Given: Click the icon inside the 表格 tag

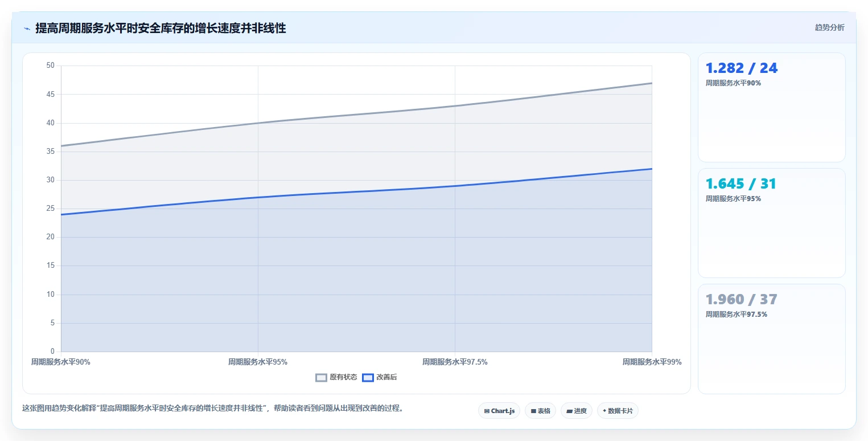Looking at the screenshot, I should coord(533,411).
